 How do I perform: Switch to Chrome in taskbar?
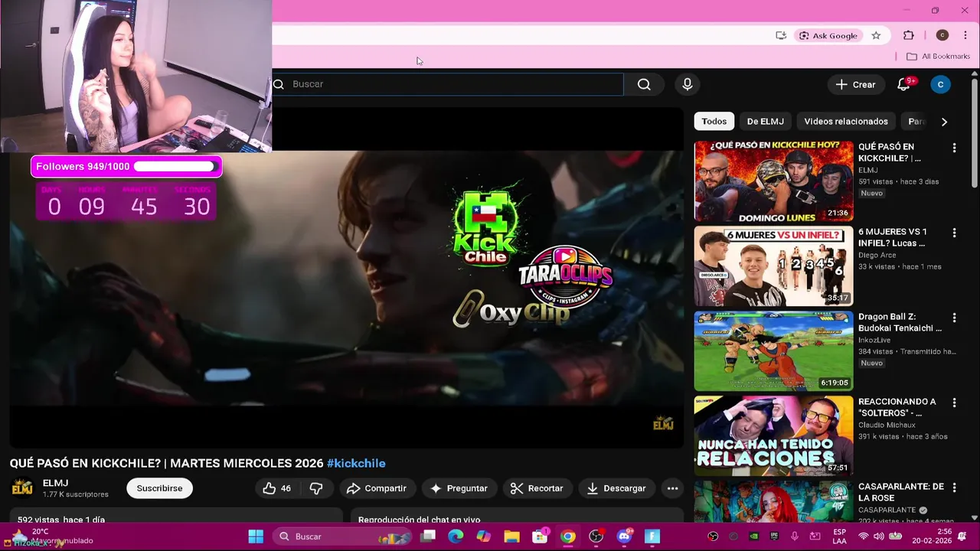(567, 536)
